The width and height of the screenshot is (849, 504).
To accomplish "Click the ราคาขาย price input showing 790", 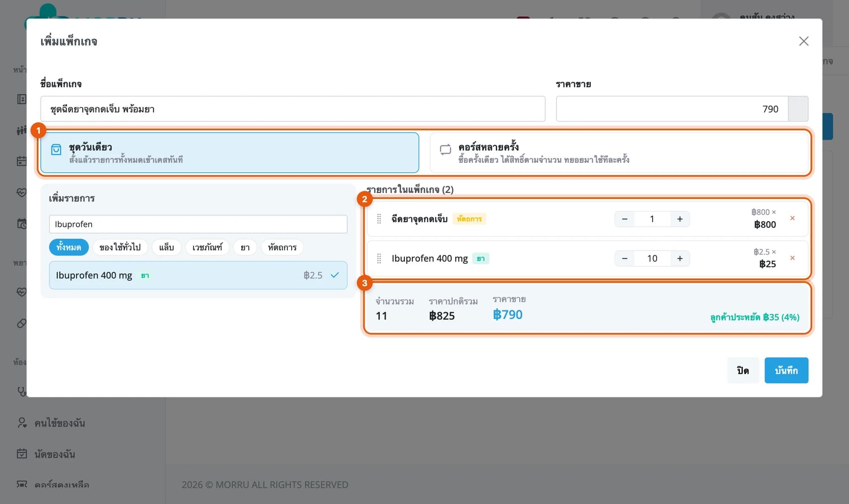I will pyautogui.click(x=672, y=109).
